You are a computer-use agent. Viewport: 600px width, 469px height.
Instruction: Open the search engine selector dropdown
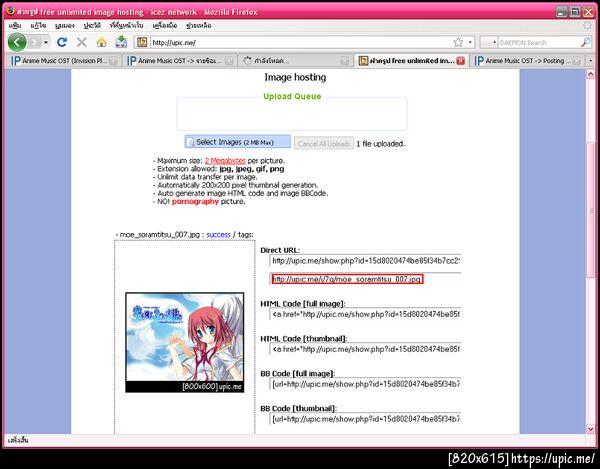coord(489,42)
